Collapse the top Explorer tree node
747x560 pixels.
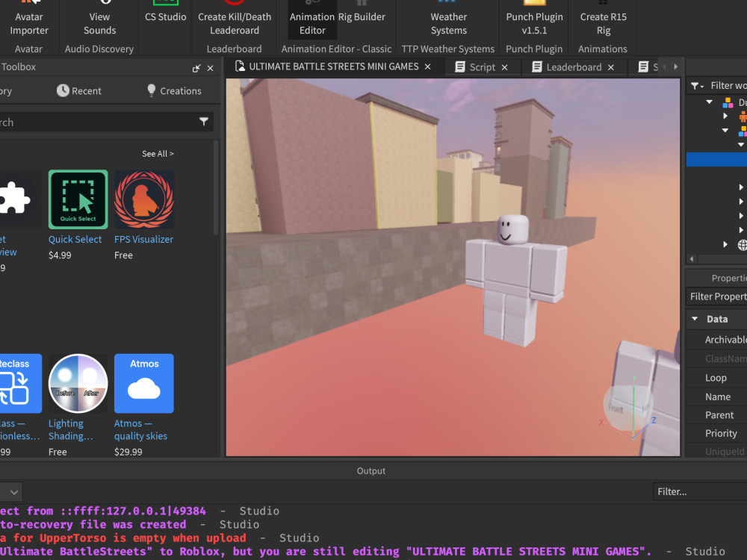point(710,102)
